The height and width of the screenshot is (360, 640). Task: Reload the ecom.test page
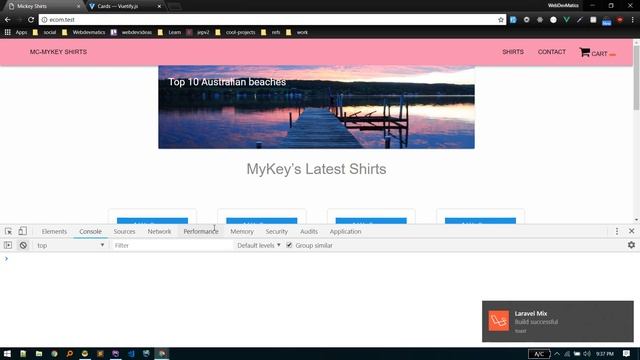[31, 20]
